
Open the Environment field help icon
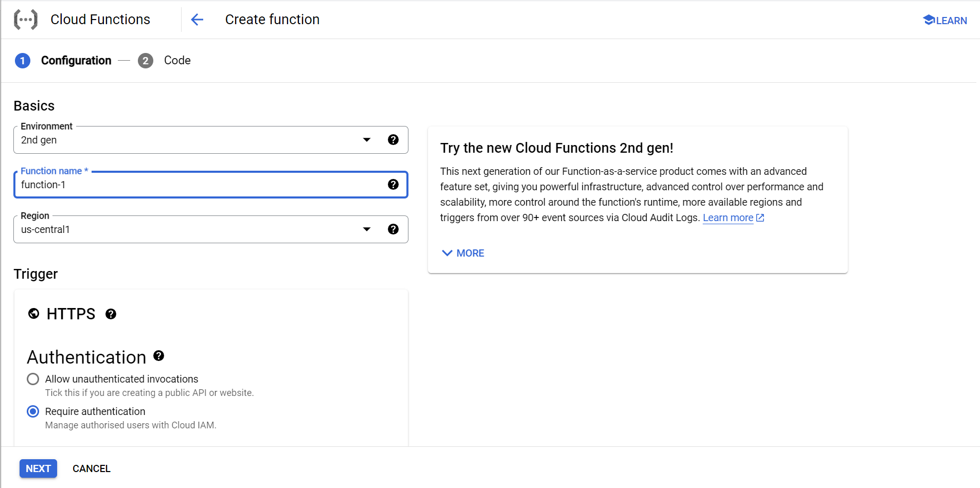pyautogui.click(x=393, y=140)
